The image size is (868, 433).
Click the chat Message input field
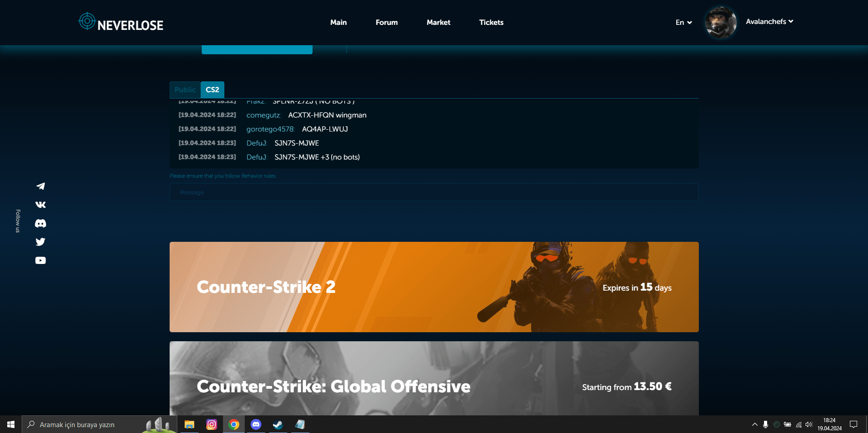tap(434, 192)
